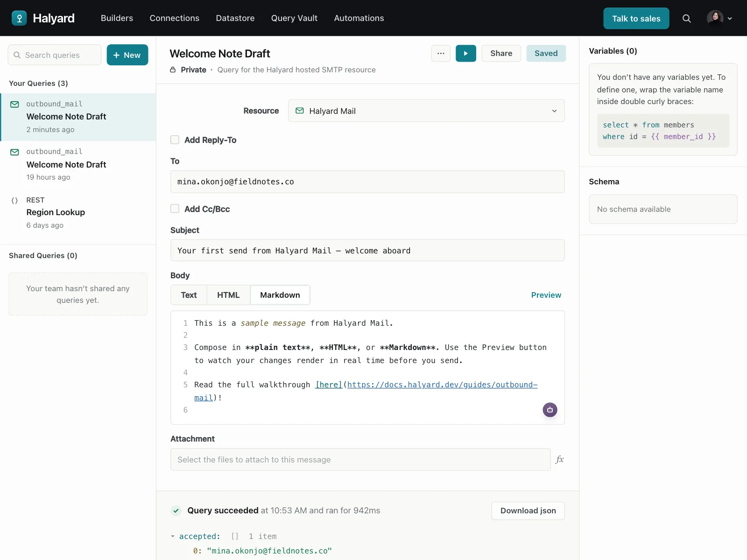Select Welcome Note Draft from 2 minutes ago
Image resolution: width=747 pixels, height=560 pixels.
coord(78,117)
